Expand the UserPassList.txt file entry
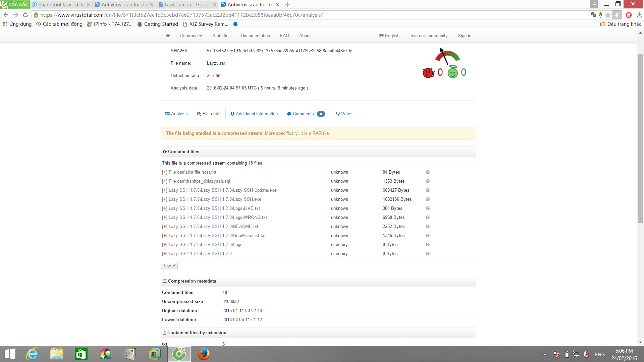644x362 pixels. click(x=164, y=235)
